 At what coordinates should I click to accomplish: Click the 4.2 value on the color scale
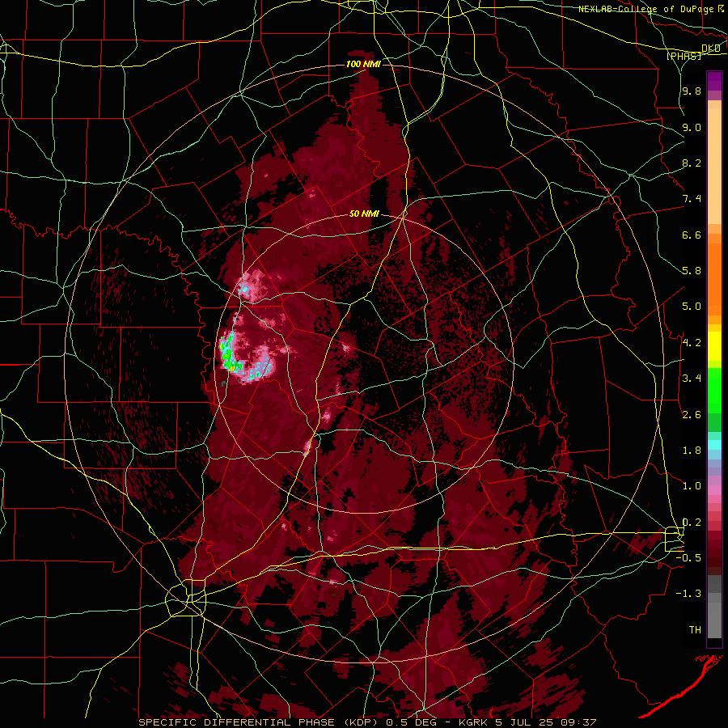pyautogui.click(x=692, y=343)
